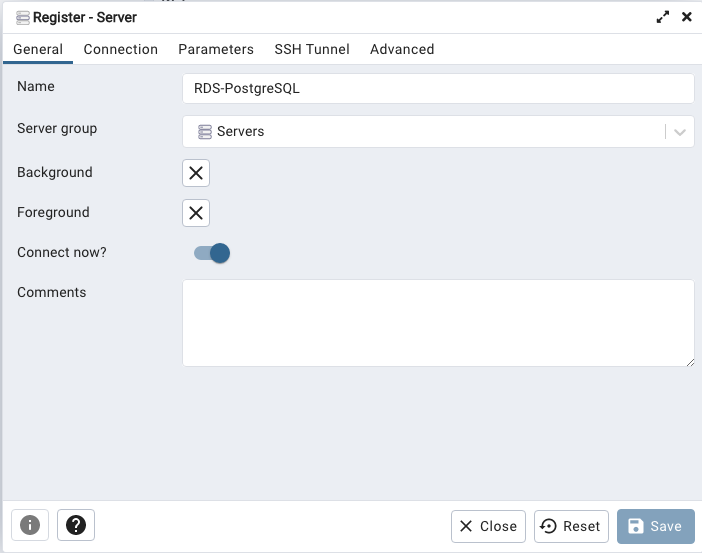702x553 pixels.
Task: Click the Servers group stack icon
Action: pos(205,132)
